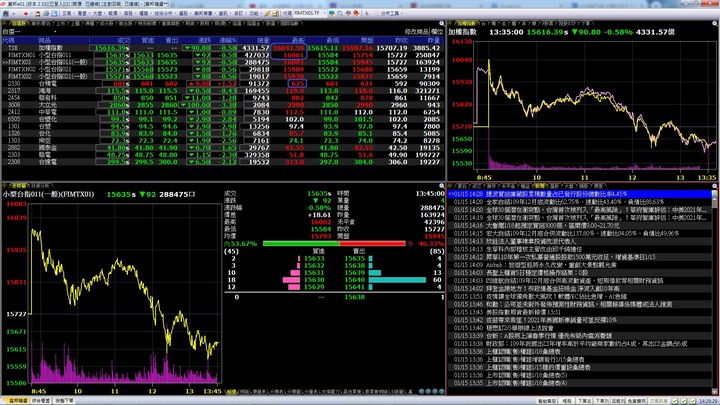Open the 功能 dropdown menu

coord(254,13)
